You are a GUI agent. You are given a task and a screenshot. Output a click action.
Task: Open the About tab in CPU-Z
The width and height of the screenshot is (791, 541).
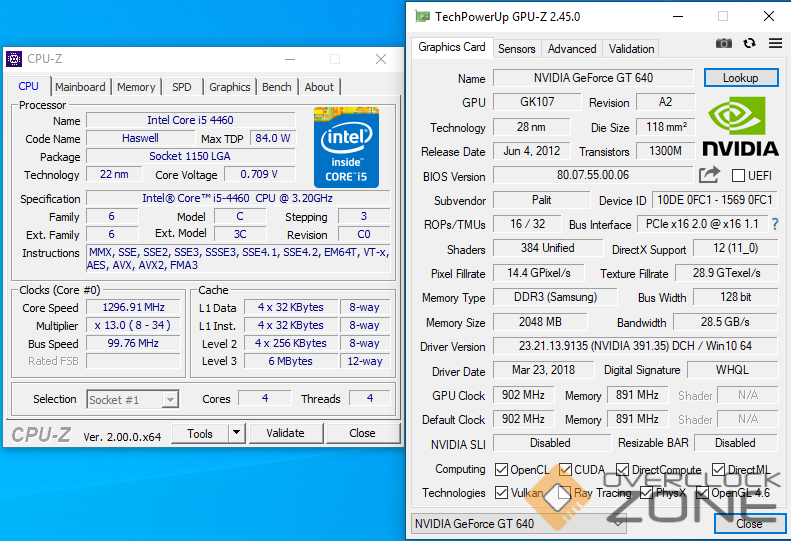[319, 87]
